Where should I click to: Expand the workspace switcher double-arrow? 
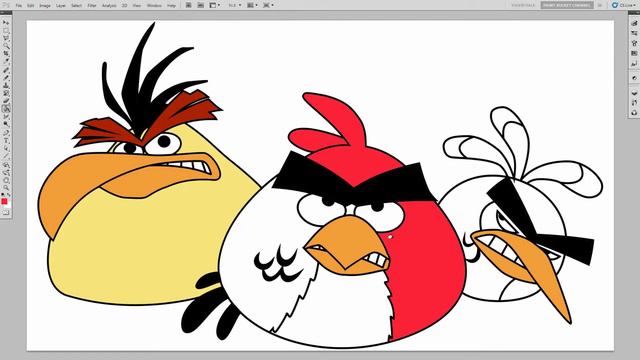coord(600,5)
